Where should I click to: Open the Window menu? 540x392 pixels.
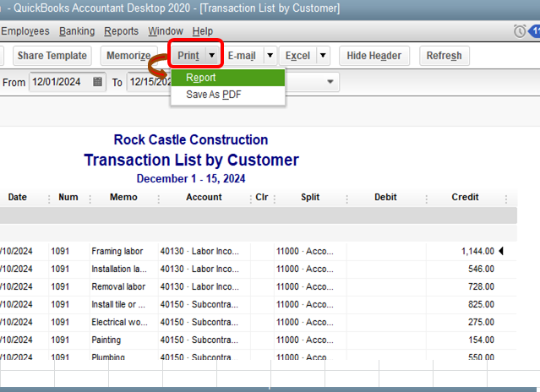(x=166, y=31)
